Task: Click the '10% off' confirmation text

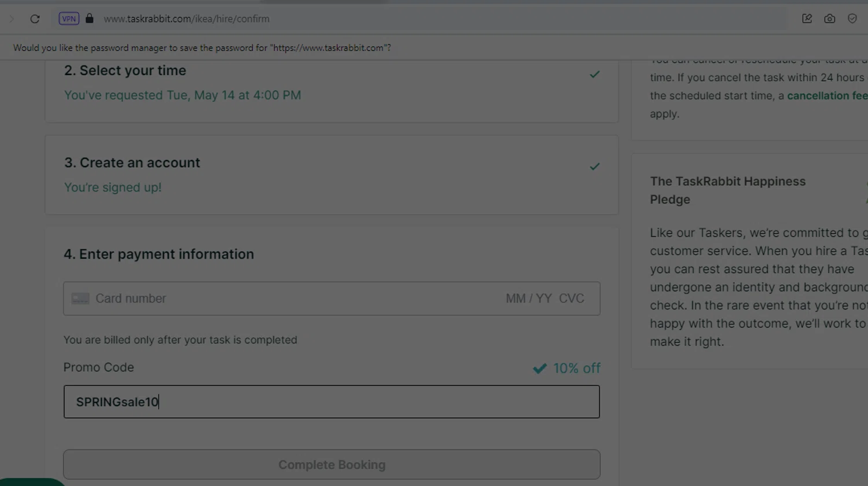Action: click(576, 369)
